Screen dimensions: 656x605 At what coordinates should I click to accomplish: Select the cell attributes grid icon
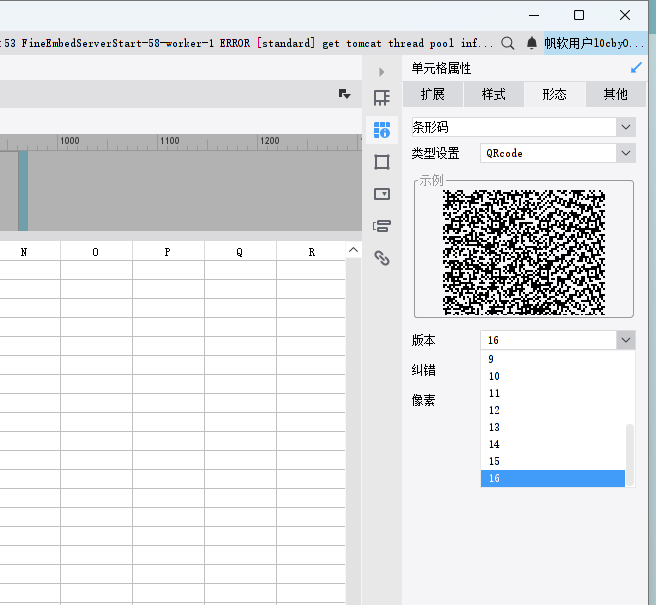click(x=382, y=130)
